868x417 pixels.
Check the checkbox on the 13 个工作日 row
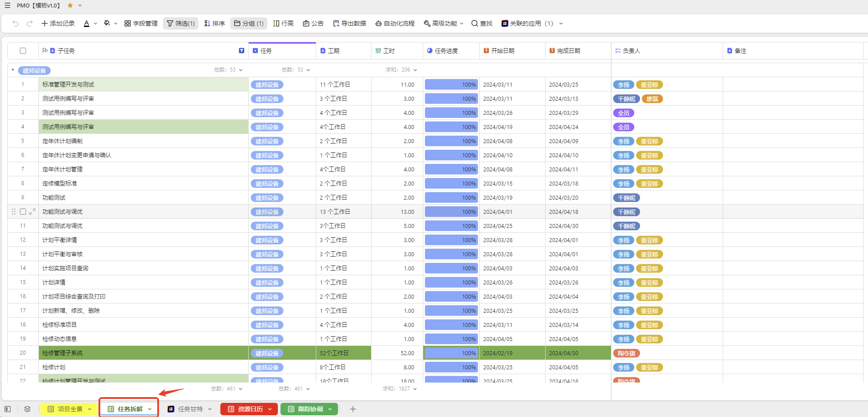23,212
